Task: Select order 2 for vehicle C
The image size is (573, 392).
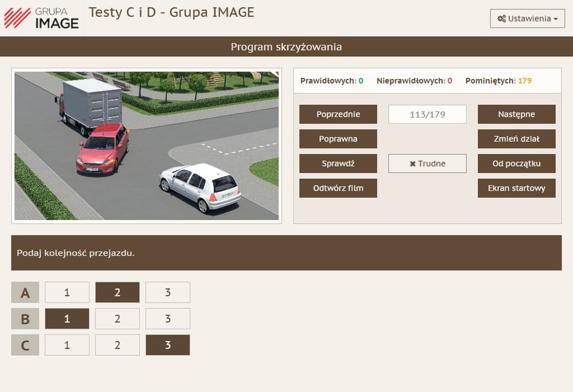Action: coord(117,345)
